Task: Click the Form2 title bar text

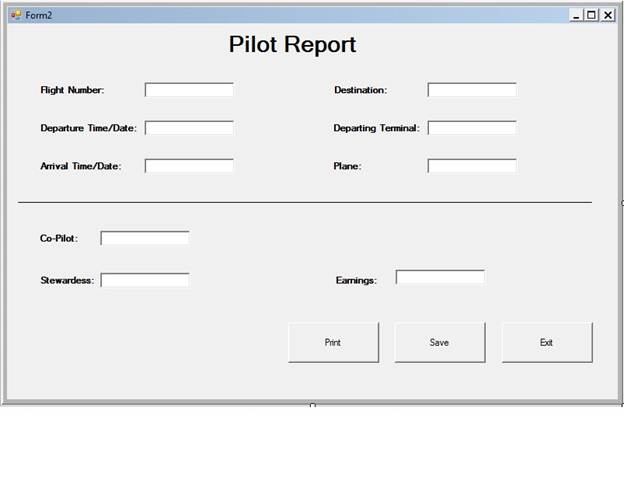Action: tap(39, 15)
